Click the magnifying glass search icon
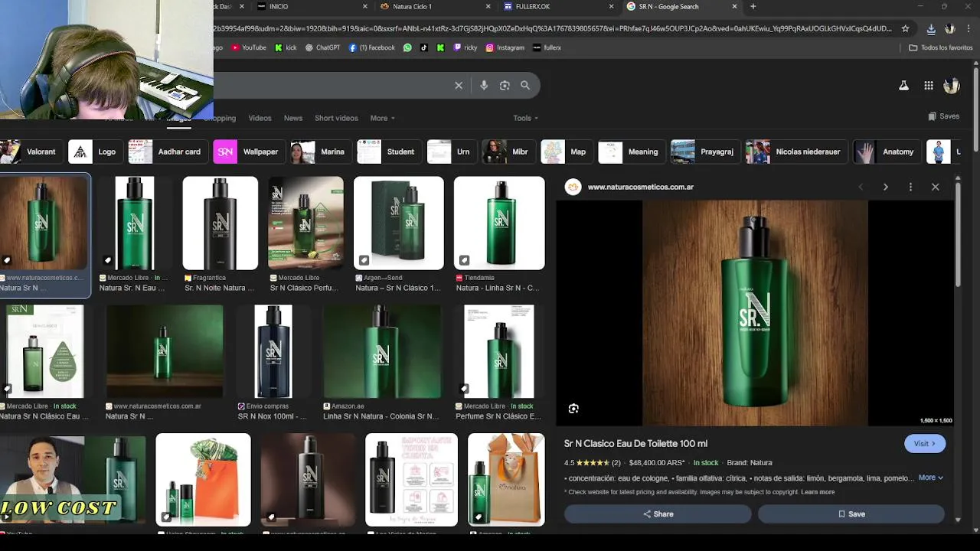The width and height of the screenshot is (980, 551). pyautogui.click(x=525, y=86)
